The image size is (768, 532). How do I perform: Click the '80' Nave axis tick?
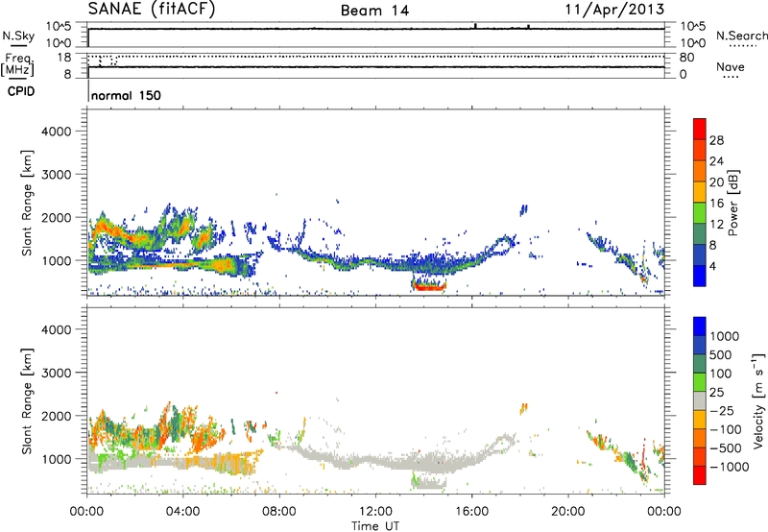tap(687, 58)
